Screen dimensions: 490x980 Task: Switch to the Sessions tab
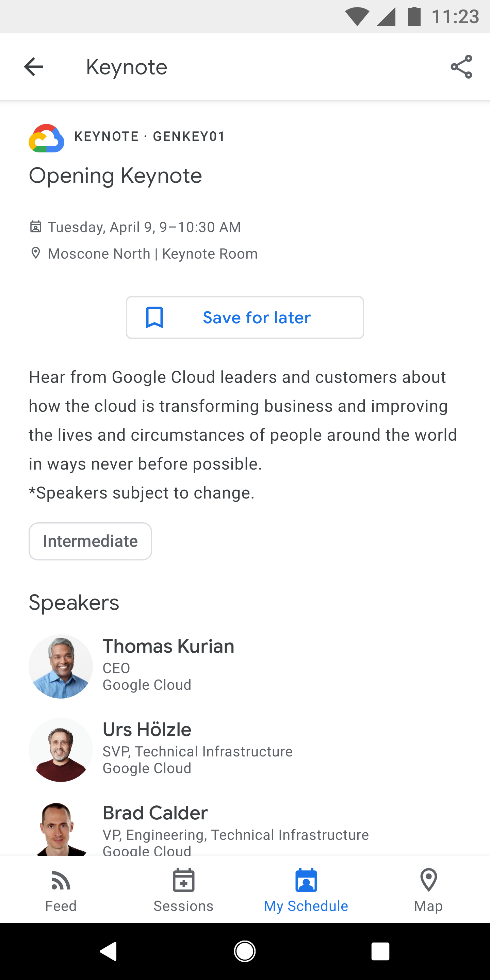click(x=184, y=890)
